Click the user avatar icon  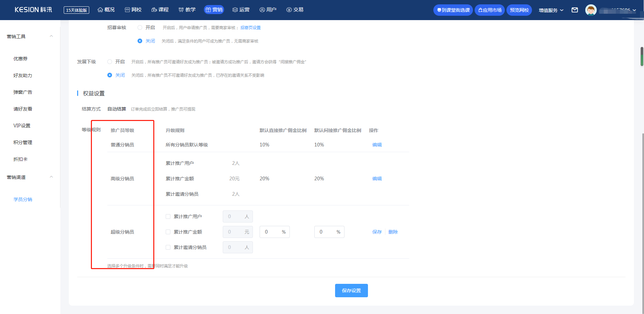[x=591, y=10]
